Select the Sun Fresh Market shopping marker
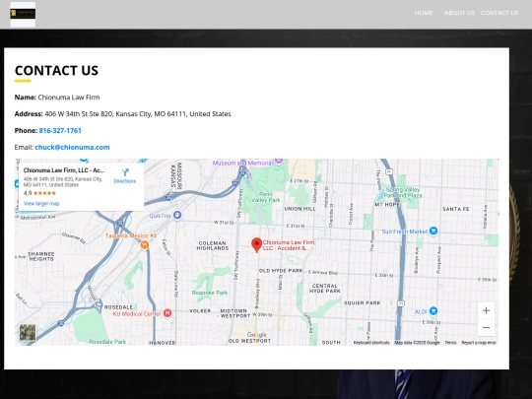The height and width of the screenshot is (399, 532). click(433, 232)
